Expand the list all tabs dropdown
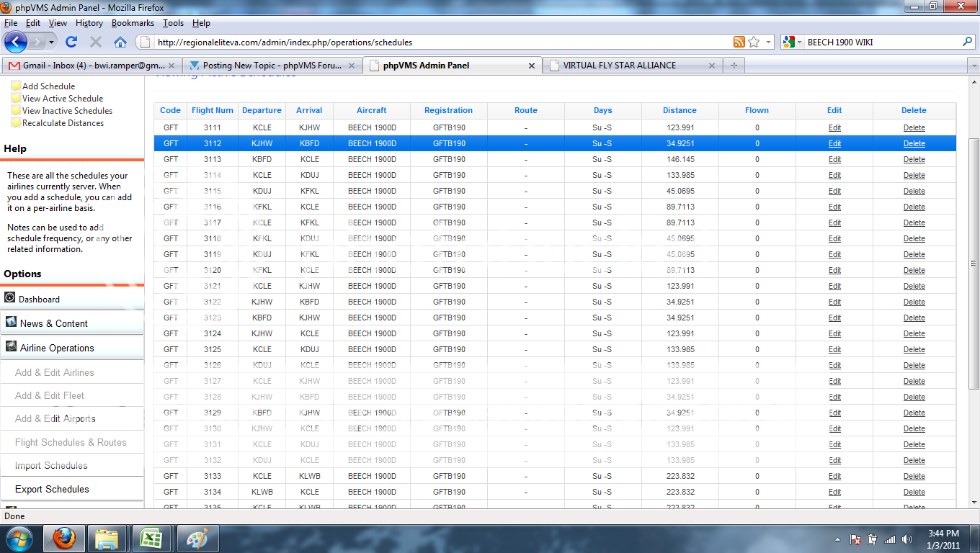 974,65
